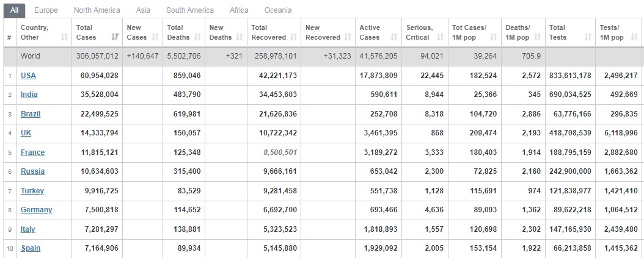Select World new deaths +321
This screenshot has height=258, width=644.
(x=235, y=56)
